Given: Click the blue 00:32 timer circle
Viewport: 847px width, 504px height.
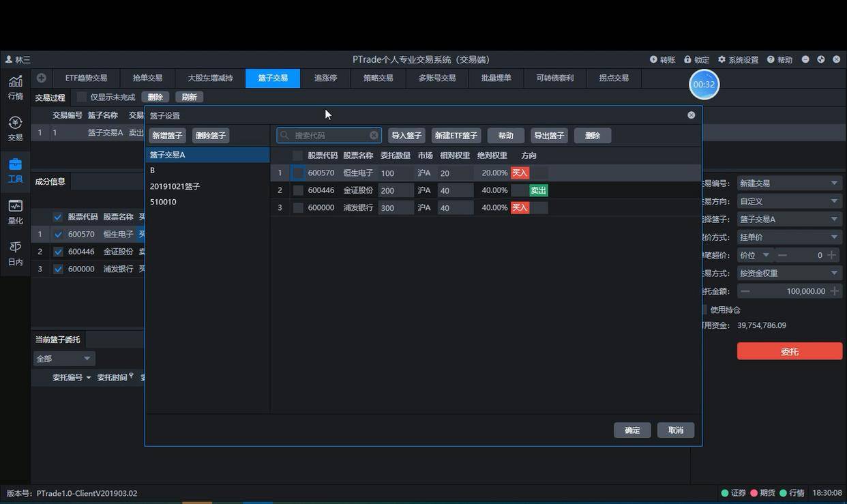Looking at the screenshot, I should click(x=704, y=85).
